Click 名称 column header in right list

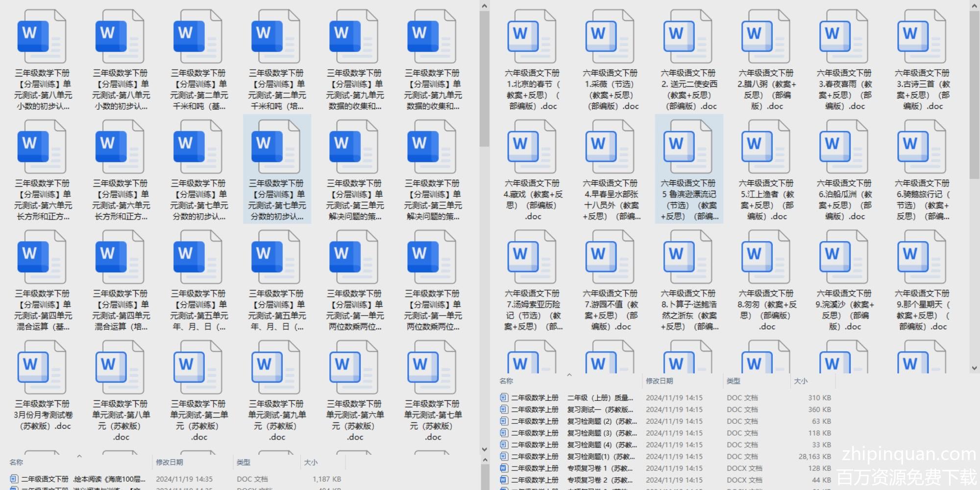(x=506, y=381)
